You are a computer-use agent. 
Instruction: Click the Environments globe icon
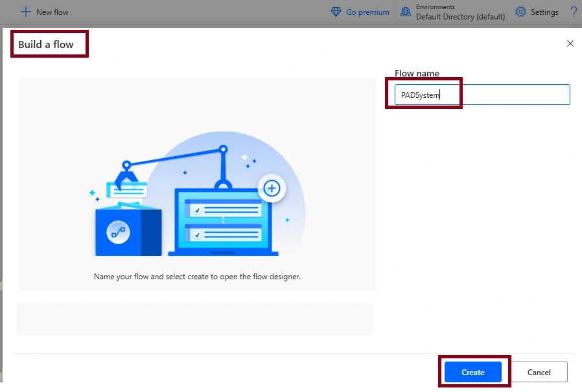[x=406, y=12]
